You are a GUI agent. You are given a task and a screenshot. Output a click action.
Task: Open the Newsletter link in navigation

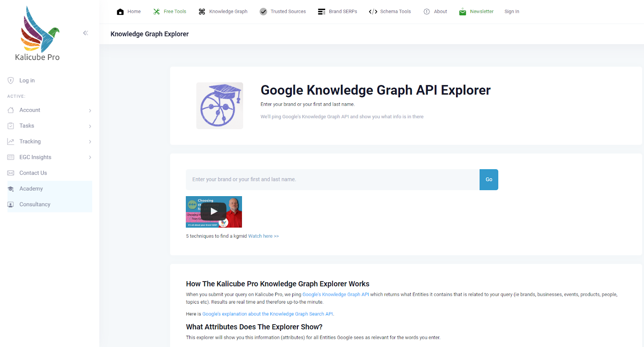pos(482,12)
